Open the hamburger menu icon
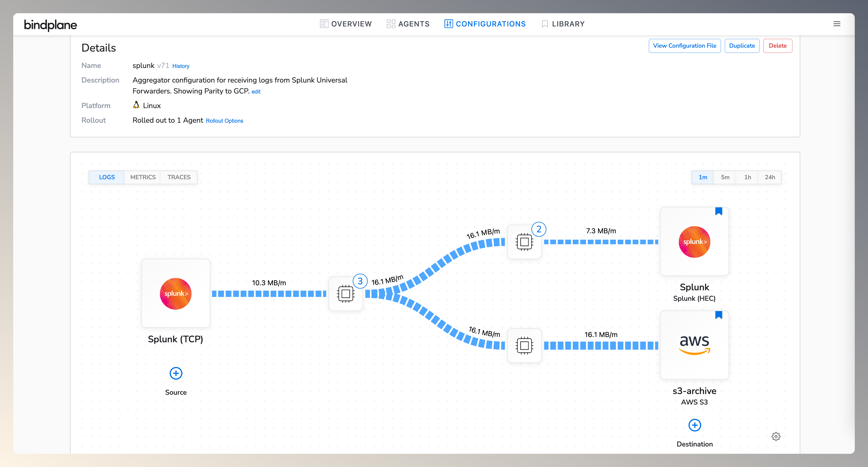 [x=837, y=24]
